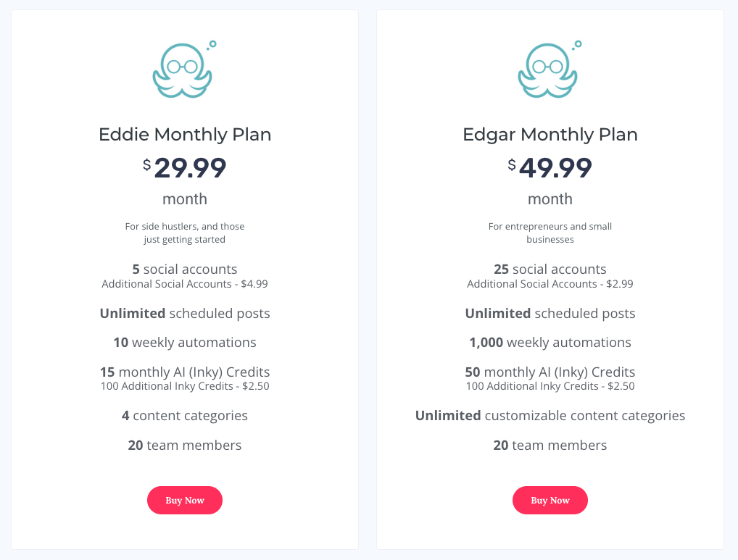Viewport: 738px width, 560px height.
Task: Select Additional Social Accounts $4.99 link
Action: 184,283
